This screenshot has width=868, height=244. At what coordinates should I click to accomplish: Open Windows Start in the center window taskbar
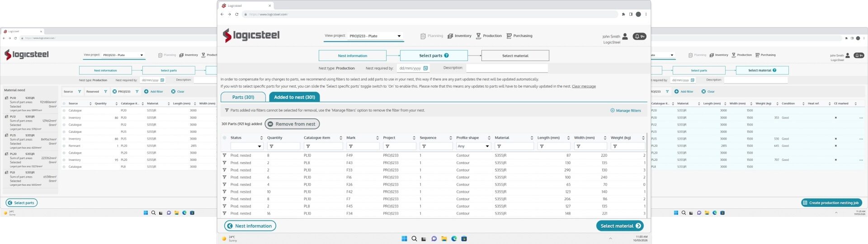(404, 239)
